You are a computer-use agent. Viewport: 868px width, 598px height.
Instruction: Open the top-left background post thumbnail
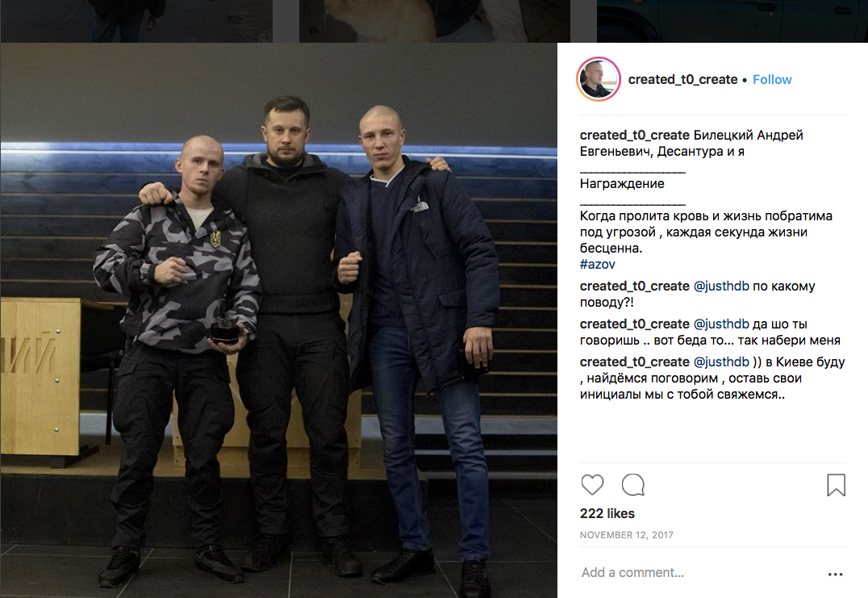pyautogui.click(x=136, y=21)
